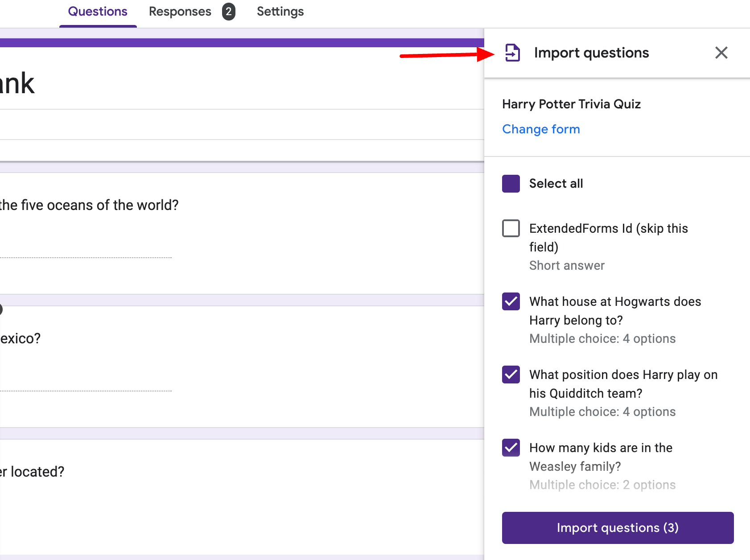Click the question ending in 'located?'

coord(32,471)
